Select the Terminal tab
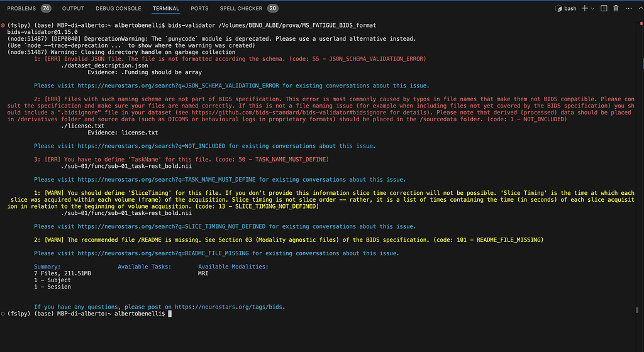 (165, 9)
